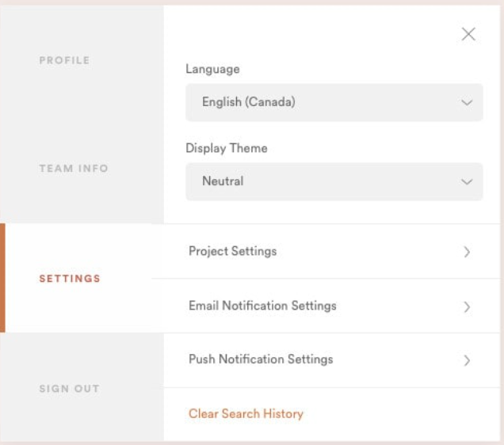Click the chevron in the Language dropdown
This screenshot has width=504, height=445.
click(x=467, y=103)
